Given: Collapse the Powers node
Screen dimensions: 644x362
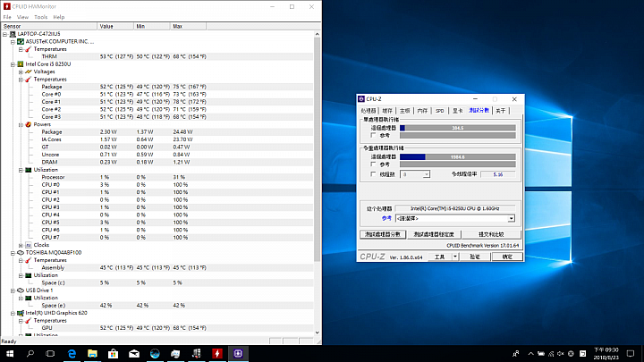Looking at the screenshot, I should click(x=21, y=124).
